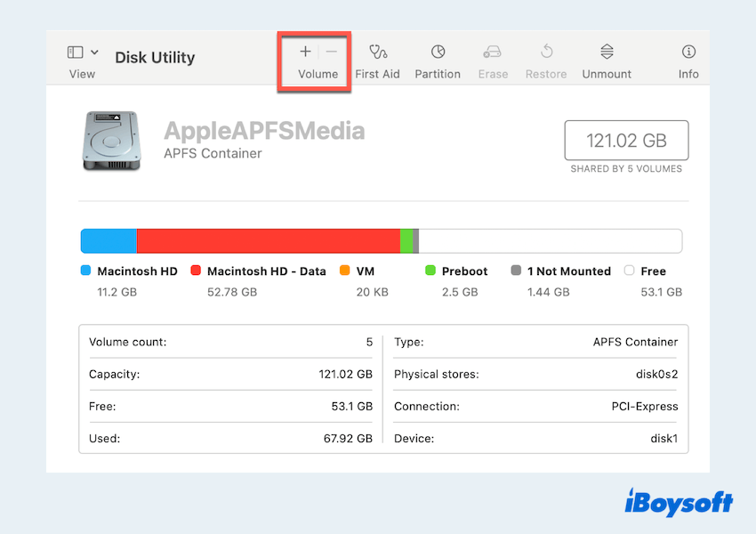Click SHARED BY 5 VOLUMES caption
Viewport: 756px width, 534px height.
[626, 169]
